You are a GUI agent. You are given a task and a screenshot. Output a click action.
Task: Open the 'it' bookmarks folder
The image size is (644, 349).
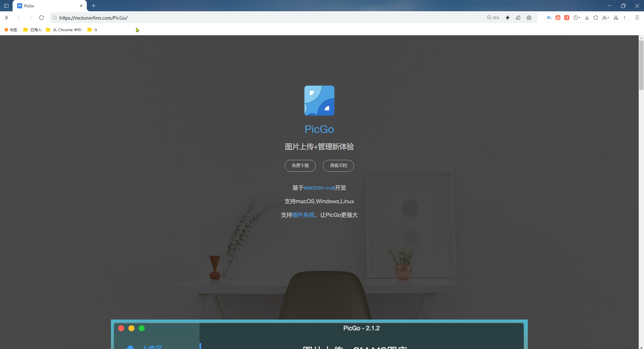[x=92, y=30]
